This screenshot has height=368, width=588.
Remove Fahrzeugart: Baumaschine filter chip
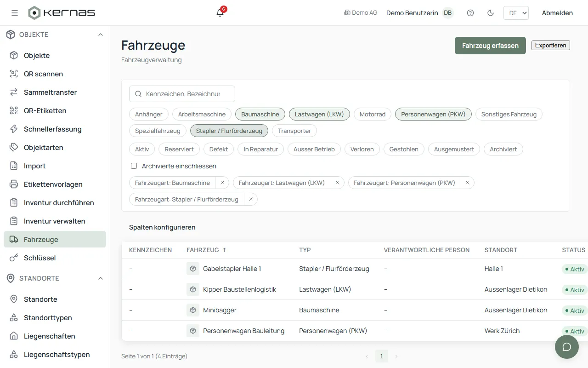click(x=222, y=183)
